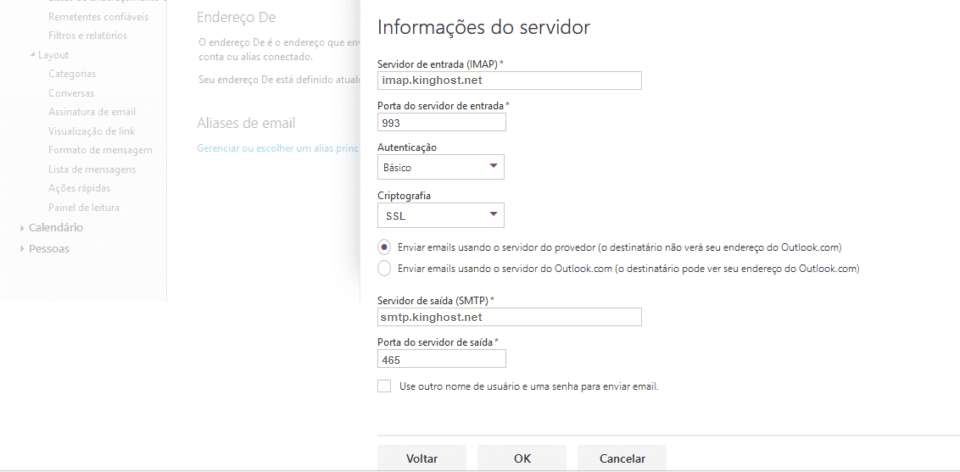Click the 'Porta do servidor de saída' label
This screenshot has width=960, height=472.
(x=435, y=342)
